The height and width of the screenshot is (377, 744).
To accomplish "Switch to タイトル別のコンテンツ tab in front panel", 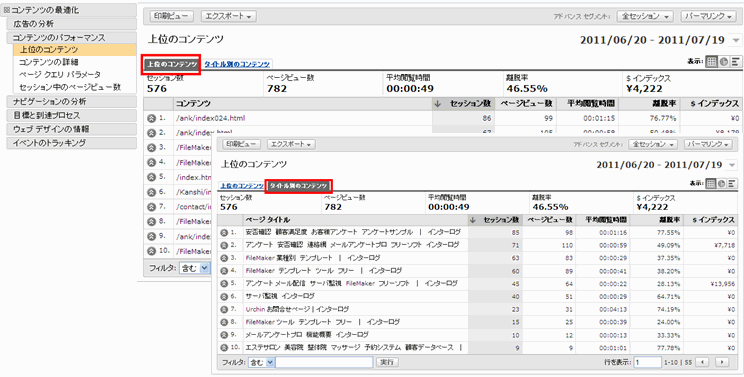I will 298,186.
